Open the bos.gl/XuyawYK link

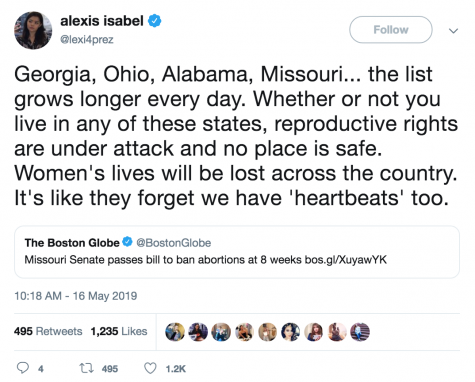346,260
